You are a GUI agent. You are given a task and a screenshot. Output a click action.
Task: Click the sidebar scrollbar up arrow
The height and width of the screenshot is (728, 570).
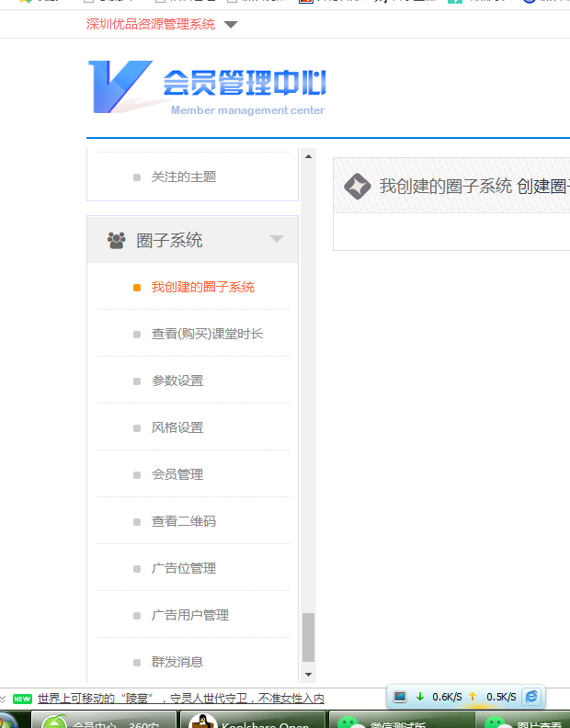click(x=308, y=156)
